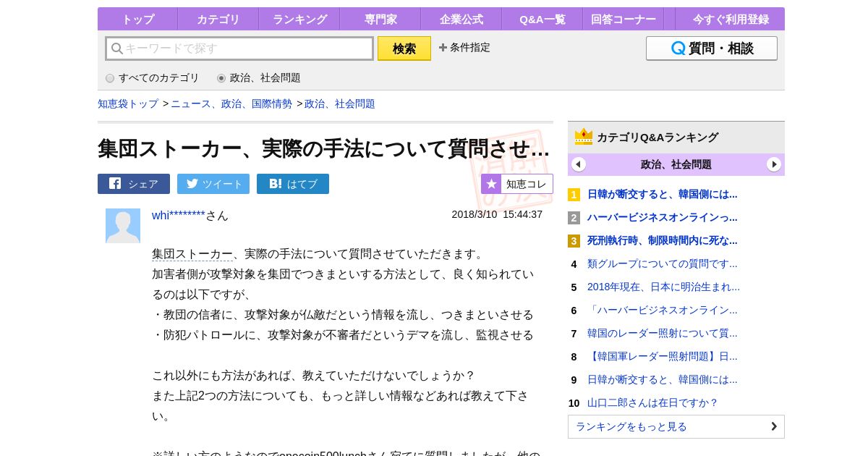Click the はてブ button
The height and width of the screenshot is (456, 868).
(x=293, y=184)
